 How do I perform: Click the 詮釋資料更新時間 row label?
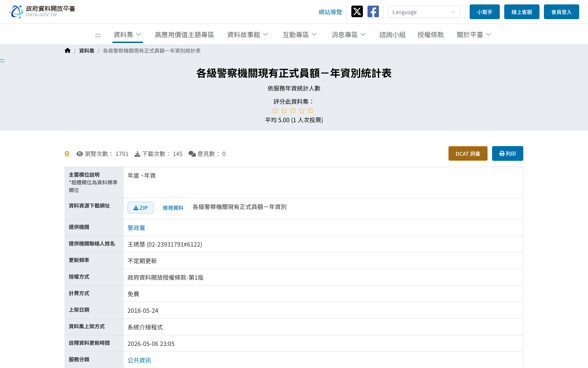pyautogui.click(x=89, y=343)
